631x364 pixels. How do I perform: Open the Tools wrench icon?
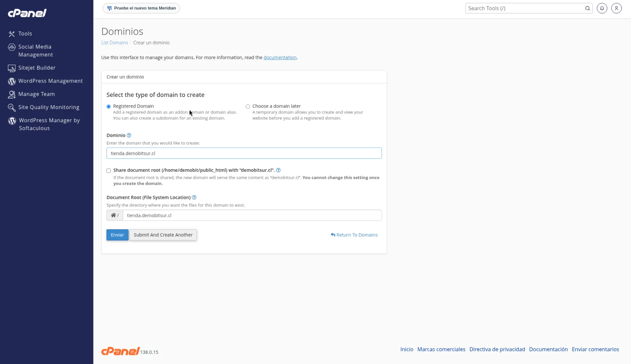coord(12,34)
